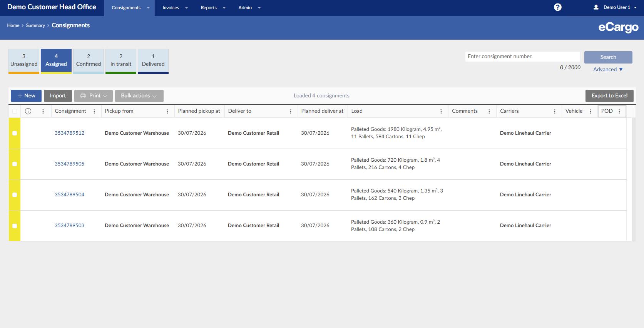Switch to the Unassigned tab

click(x=24, y=61)
